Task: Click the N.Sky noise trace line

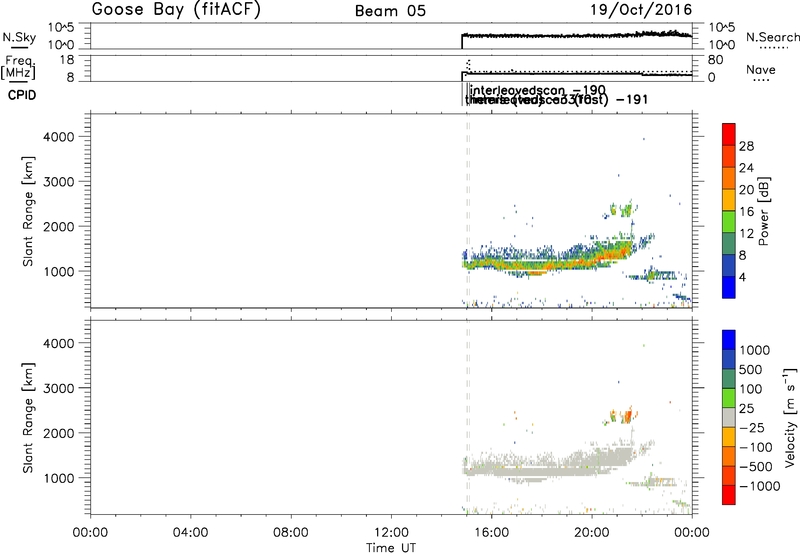Action: [x=577, y=35]
